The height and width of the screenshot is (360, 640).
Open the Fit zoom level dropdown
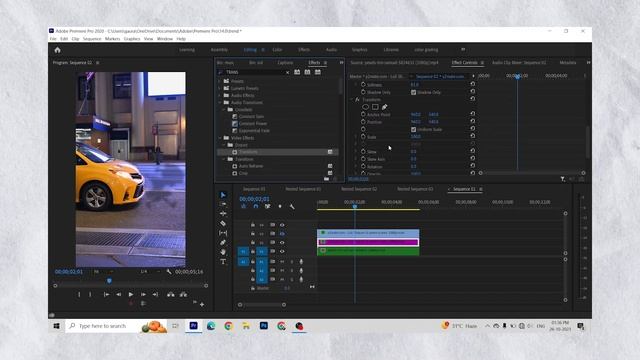click(x=103, y=271)
